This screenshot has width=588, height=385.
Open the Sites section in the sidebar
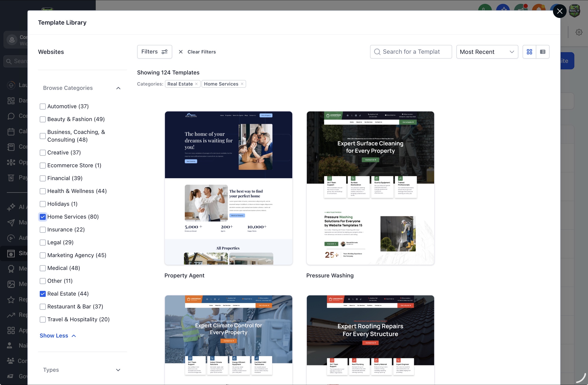click(x=11, y=253)
